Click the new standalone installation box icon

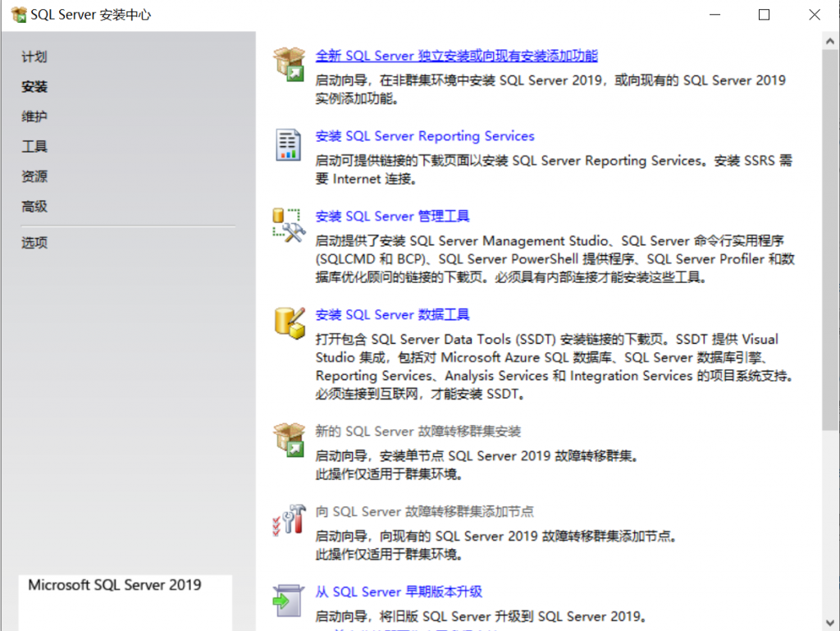(290, 63)
